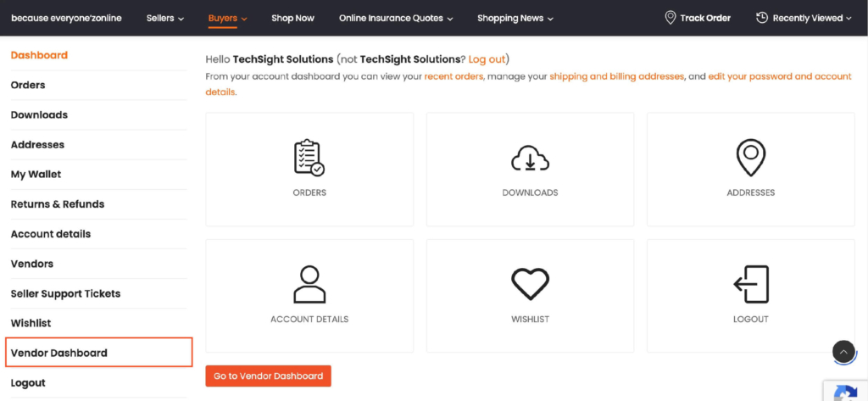Click the Downloads cloud icon
This screenshot has height=401, width=868.
[x=530, y=158]
